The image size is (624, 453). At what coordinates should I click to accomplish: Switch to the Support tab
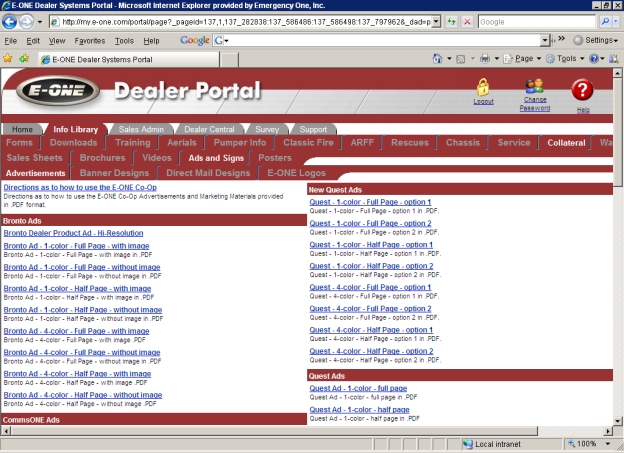[313, 129]
